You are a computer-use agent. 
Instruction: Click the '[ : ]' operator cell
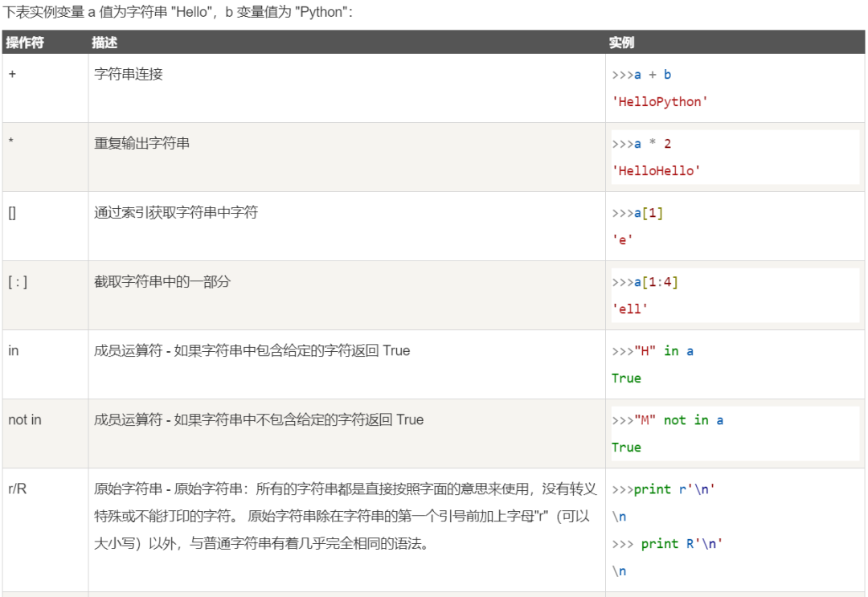pyautogui.click(x=17, y=281)
